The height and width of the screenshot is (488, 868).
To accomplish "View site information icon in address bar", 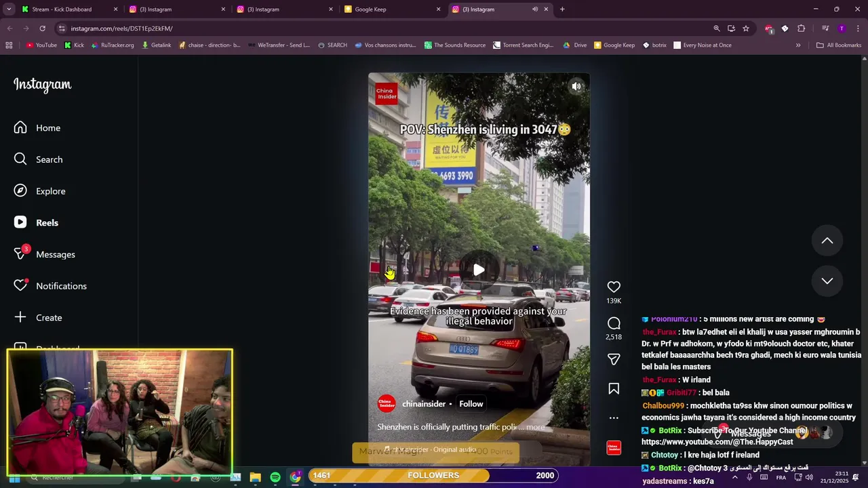I will (x=62, y=28).
